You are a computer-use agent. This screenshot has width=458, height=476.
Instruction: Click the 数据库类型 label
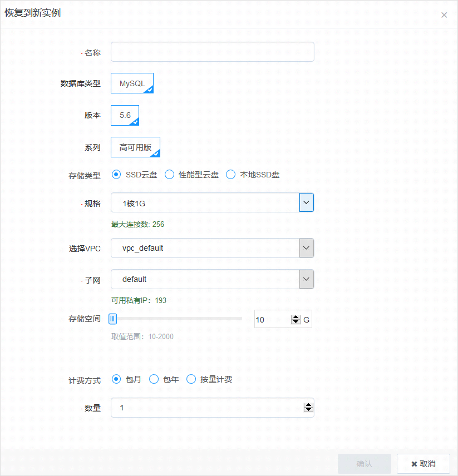tap(81, 83)
